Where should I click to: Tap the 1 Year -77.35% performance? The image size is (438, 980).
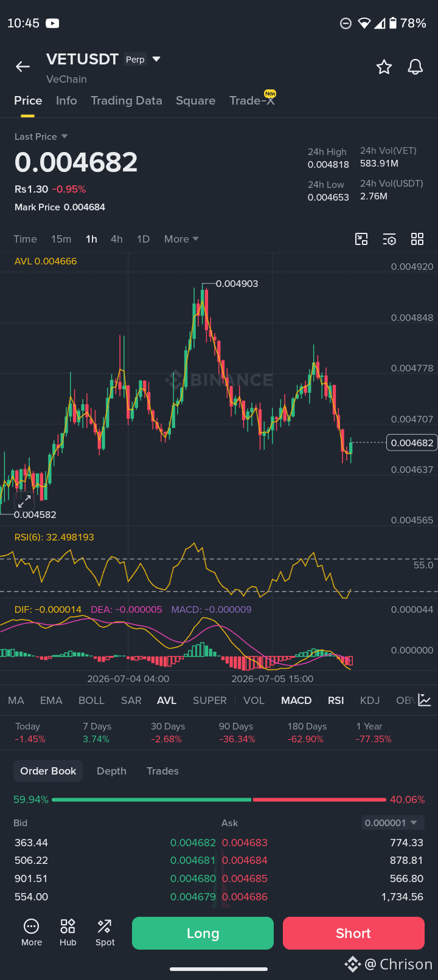click(374, 733)
